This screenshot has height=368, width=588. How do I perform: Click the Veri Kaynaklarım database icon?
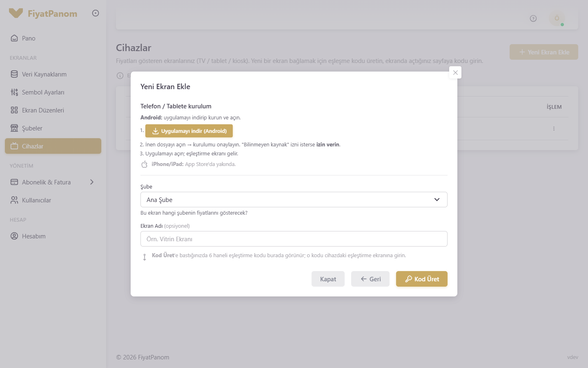pyautogui.click(x=14, y=74)
